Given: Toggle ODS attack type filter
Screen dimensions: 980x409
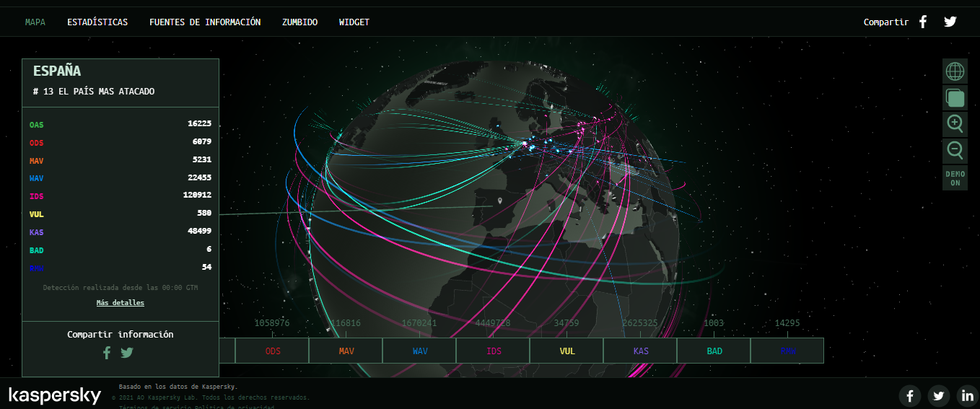Looking at the screenshot, I should tap(273, 351).
